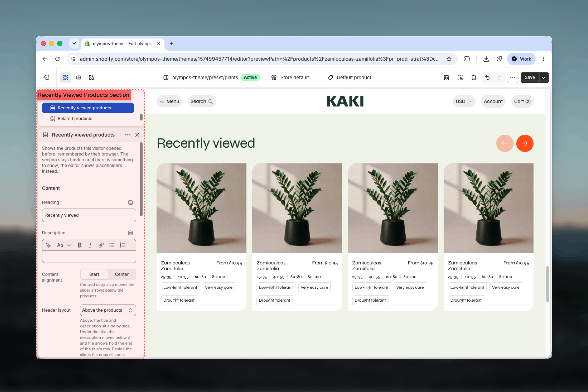Exit the theme editor via back icon
This screenshot has height=392, width=588.
pos(46,77)
